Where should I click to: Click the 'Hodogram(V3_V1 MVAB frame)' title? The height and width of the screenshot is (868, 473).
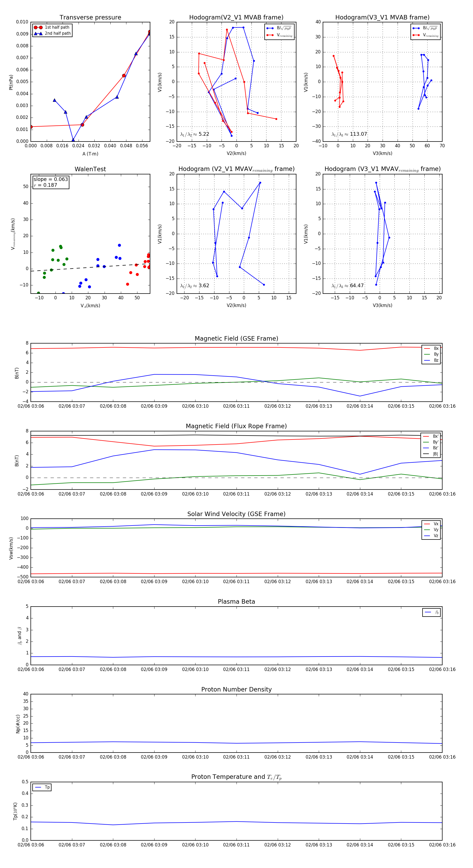click(382, 17)
